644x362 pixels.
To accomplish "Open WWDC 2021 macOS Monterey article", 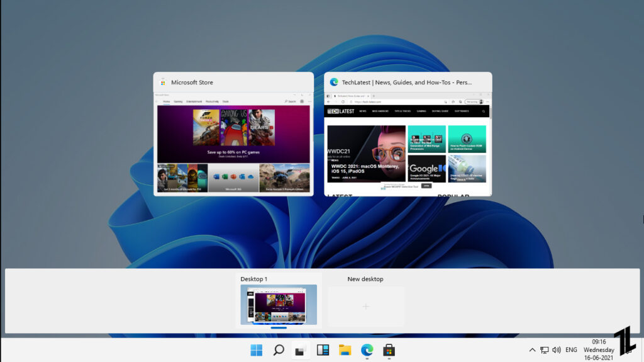I will click(x=367, y=154).
